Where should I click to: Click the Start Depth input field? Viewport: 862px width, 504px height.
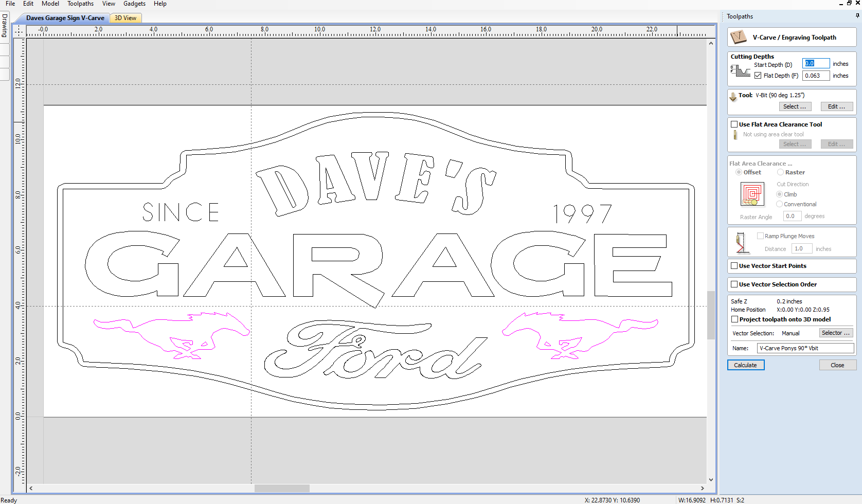pyautogui.click(x=816, y=63)
